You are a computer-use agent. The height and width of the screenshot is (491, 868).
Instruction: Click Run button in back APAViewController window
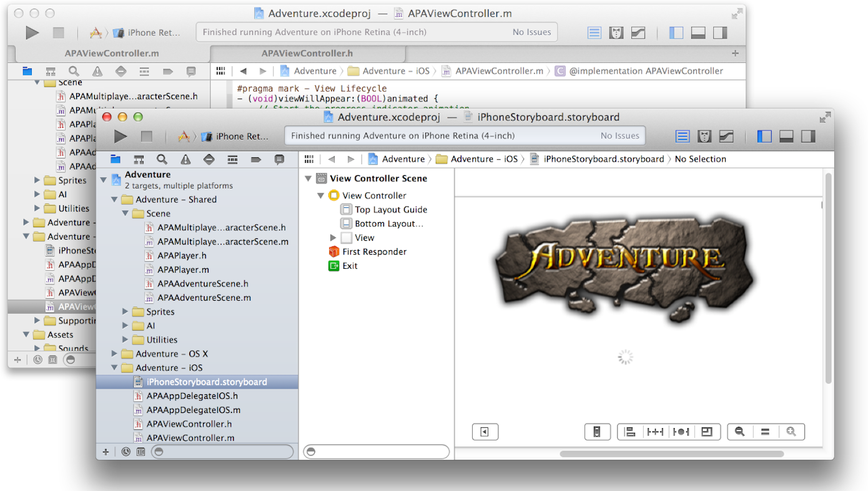click(x=32, y=32)
